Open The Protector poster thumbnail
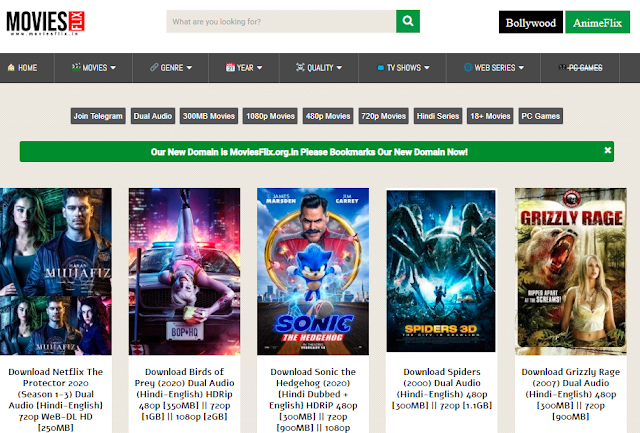Viewport: 640px width, 433px height. (x=56, y=271)
